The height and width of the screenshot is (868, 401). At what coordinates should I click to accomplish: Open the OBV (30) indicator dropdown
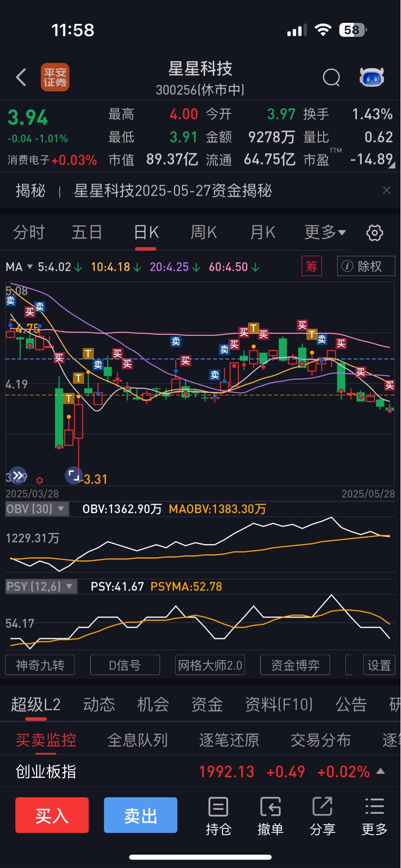click(37, 509)
